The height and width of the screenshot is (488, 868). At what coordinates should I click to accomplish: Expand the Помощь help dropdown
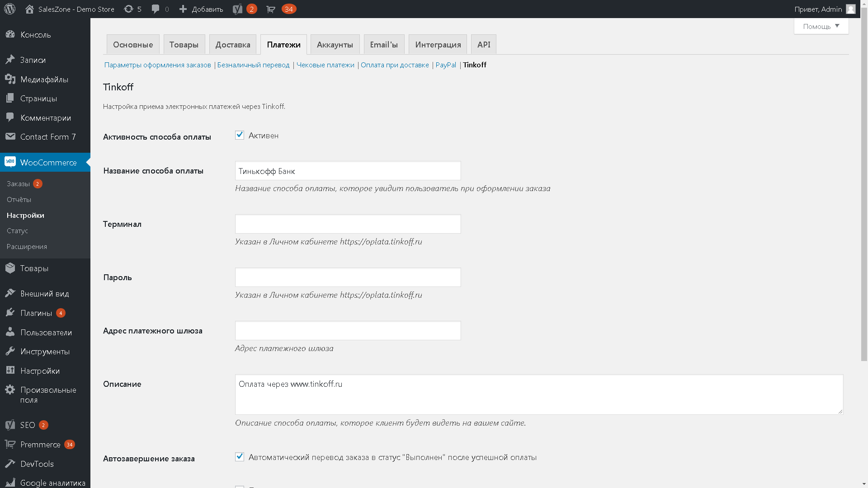tap(821, 26)
